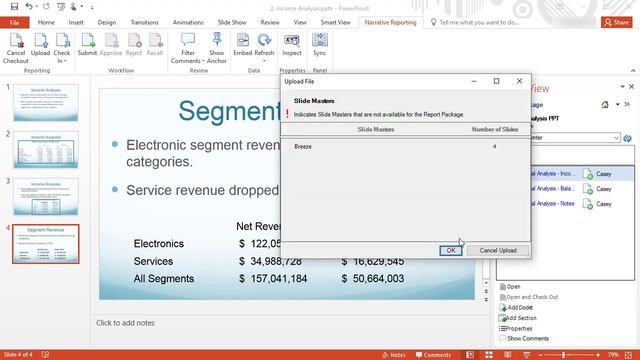Click Show Comments in the panel
This screenshot has height=360, width=640.
[524, 339]
